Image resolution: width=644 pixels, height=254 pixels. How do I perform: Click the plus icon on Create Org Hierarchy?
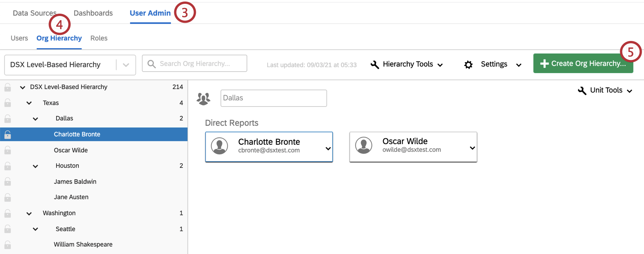(544, 64)
